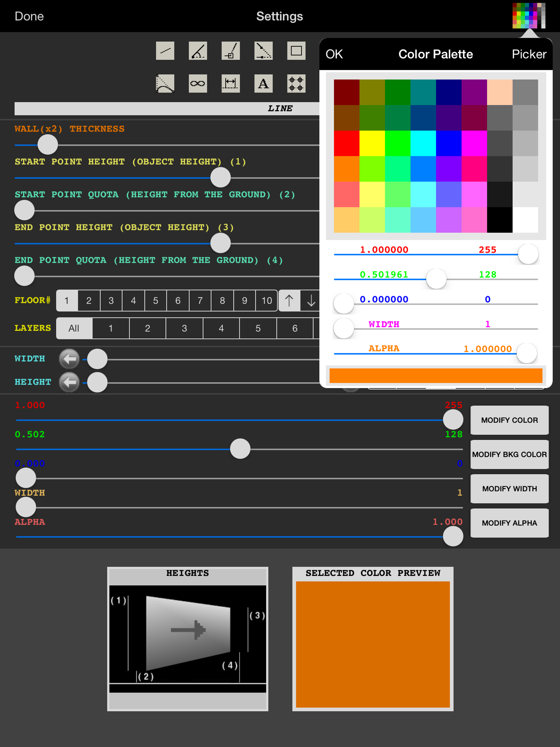Tap Done in the Settings header
Viewport: 560px width, 747px height.
point(29,16)
